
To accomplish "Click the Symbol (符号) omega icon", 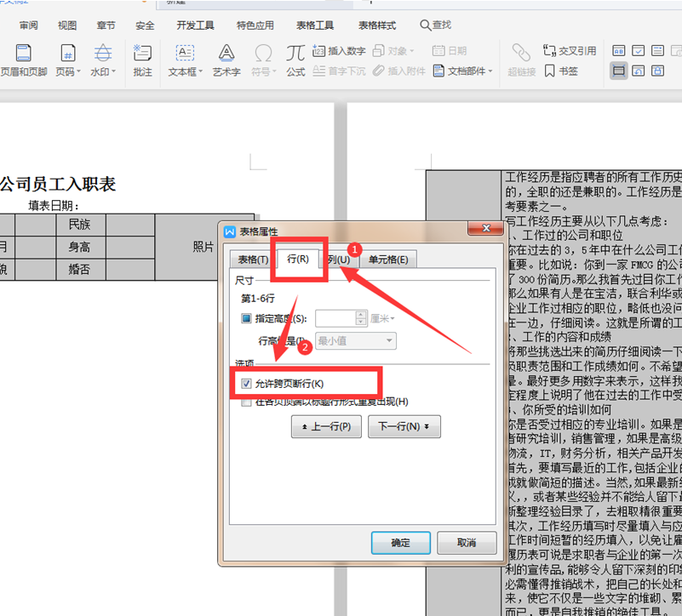I will pyautogui.click(x=263, y=53).
